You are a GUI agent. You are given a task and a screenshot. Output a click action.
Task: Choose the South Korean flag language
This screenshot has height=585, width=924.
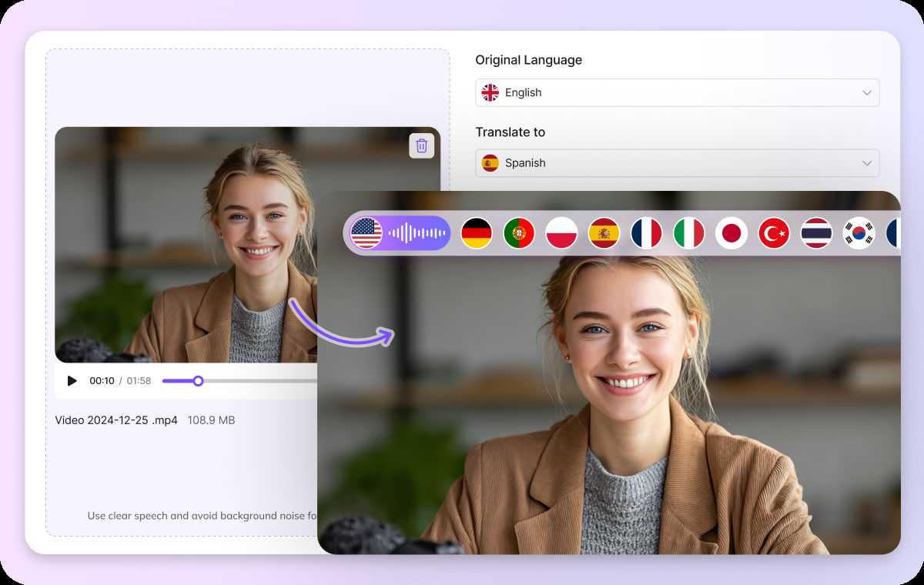click(859, 232)
